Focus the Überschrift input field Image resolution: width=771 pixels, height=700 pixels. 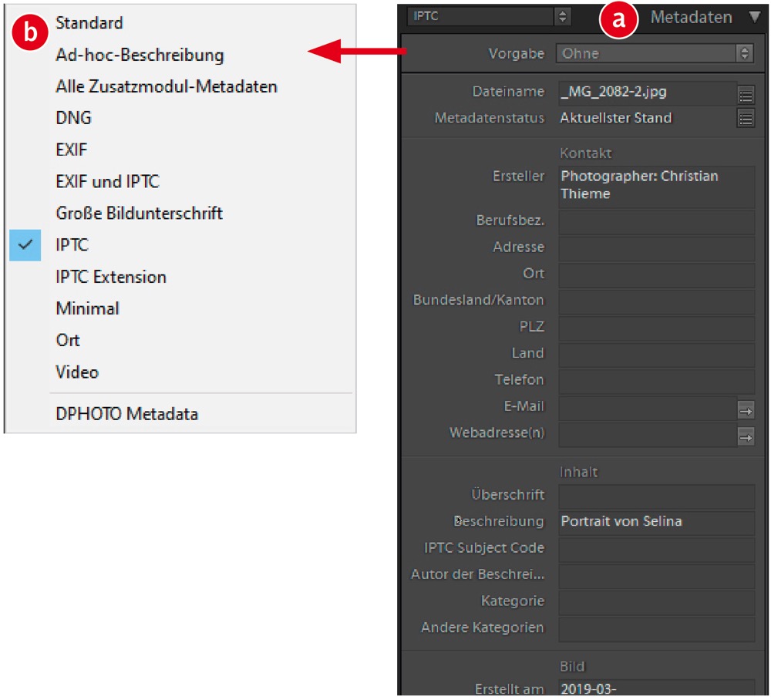(x=656, y=496)
